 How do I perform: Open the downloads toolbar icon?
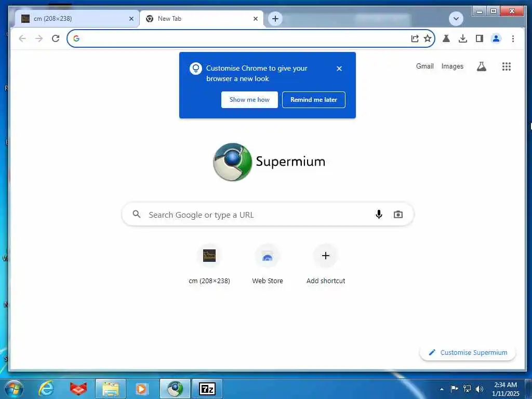pos(463,38)
